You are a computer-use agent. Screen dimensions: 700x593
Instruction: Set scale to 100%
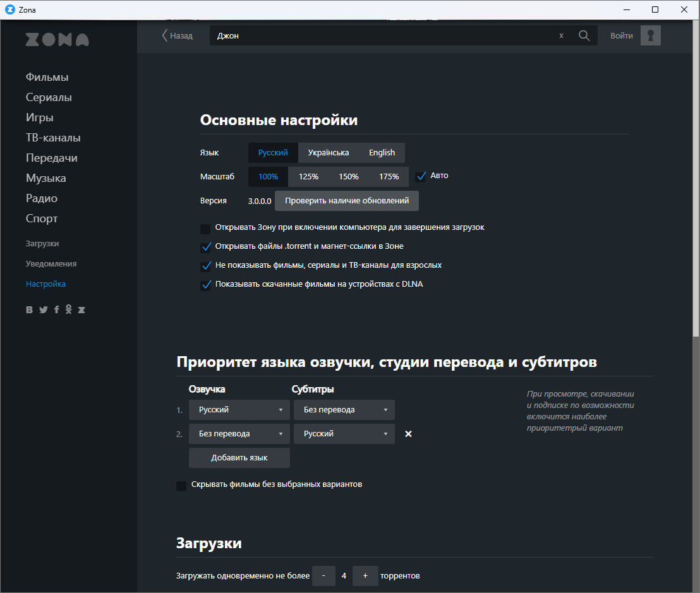click(x=268, y=177)
